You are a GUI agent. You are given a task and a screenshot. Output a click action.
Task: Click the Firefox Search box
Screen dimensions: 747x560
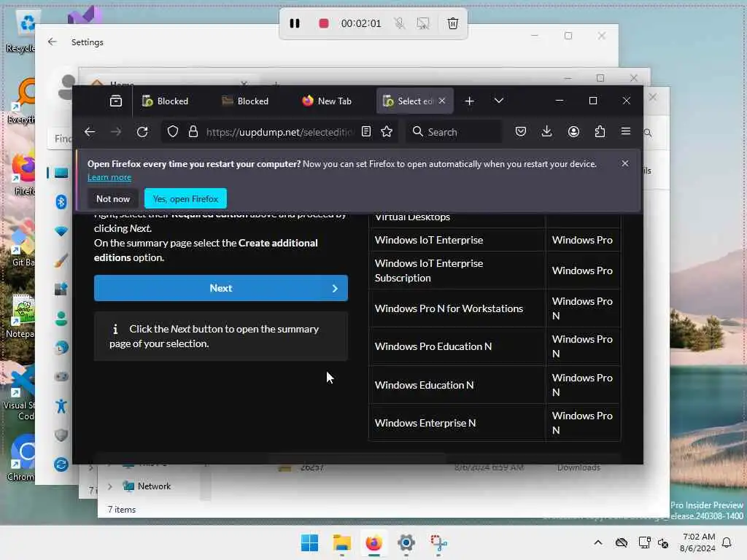tap(454, 132)
